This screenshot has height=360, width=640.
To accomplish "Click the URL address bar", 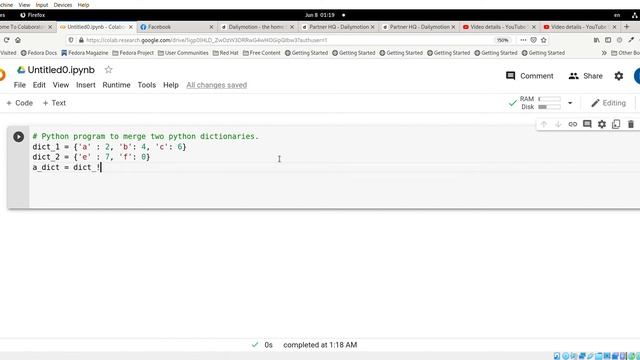I will tap(286, 40).
